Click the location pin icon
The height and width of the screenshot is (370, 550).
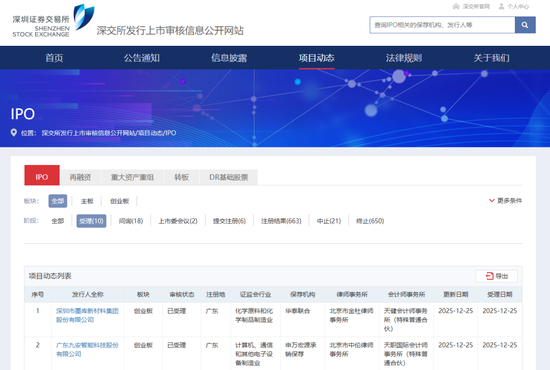[14, 133]
